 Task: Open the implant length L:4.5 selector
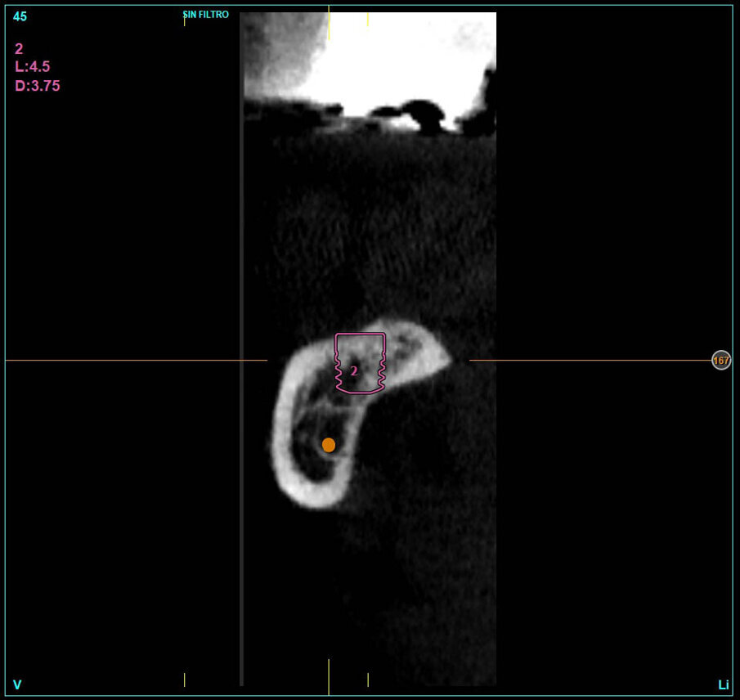[x=31, y=66]
